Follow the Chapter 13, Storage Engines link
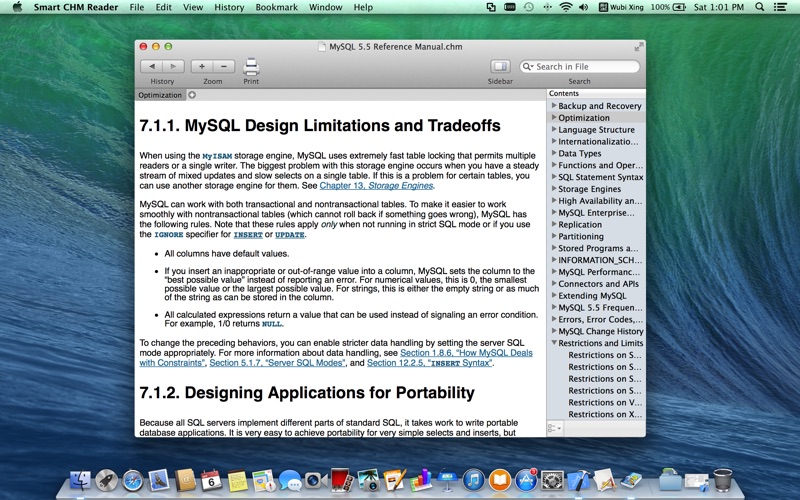 (376, 186)
